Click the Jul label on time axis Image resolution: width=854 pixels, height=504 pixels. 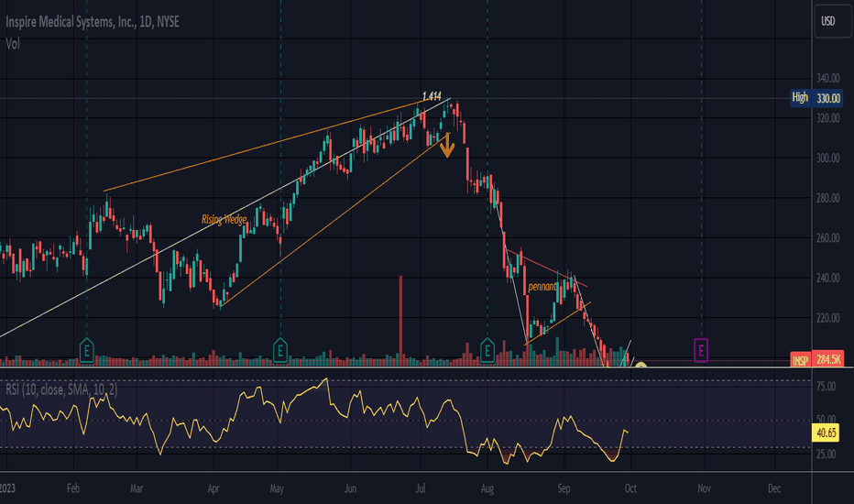click(421, 488)
